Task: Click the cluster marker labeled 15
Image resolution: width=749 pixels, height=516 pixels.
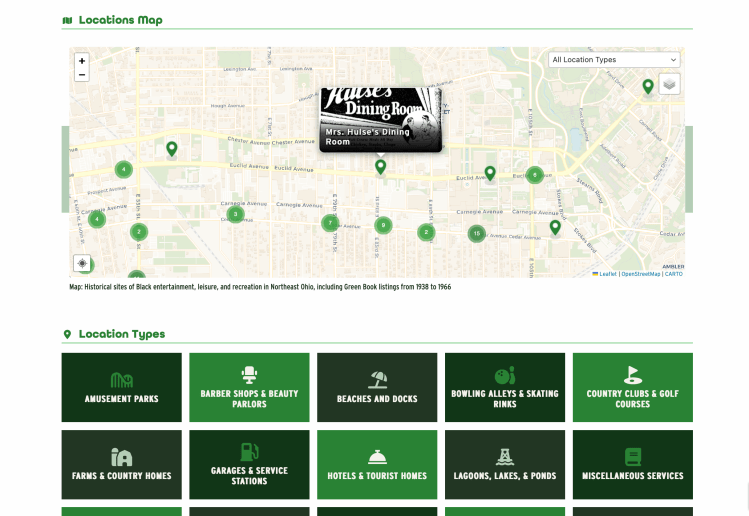Action: pyautogui.click(x=477, y=234)
